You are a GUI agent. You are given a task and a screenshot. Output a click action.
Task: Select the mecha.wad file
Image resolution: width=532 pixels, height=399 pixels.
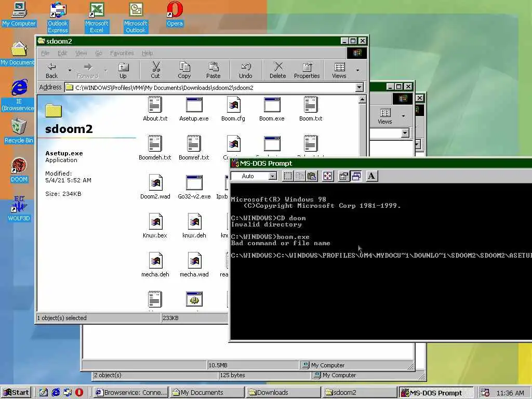[x=194, y=265]
